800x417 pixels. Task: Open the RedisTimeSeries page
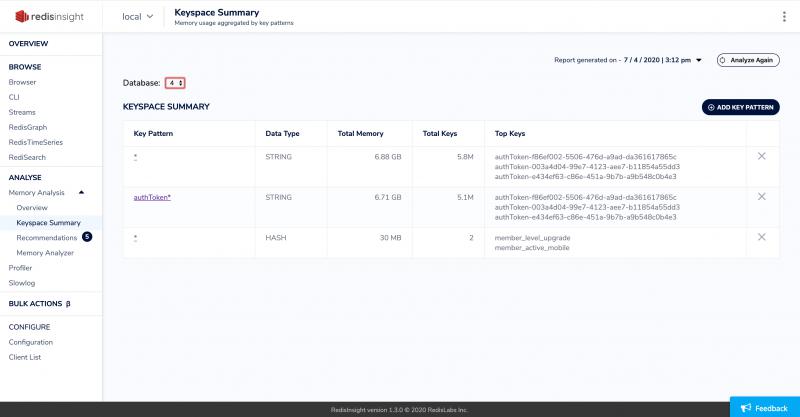(36, 142)
